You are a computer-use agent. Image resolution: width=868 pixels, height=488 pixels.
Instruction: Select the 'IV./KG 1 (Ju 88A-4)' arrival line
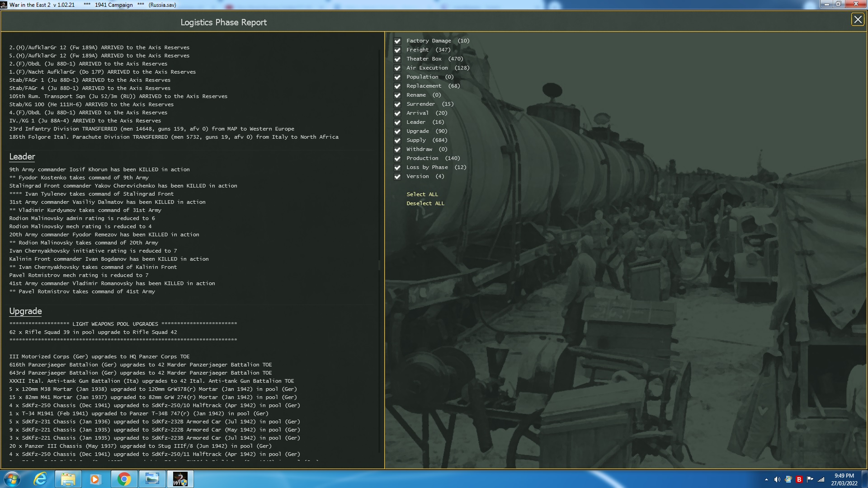[x=85, y=121]
